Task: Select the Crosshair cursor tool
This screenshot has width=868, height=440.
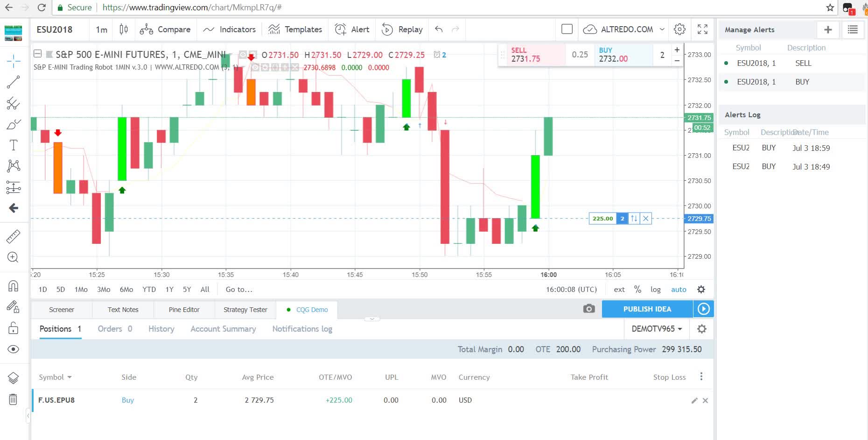Action: (x=14, y=61)
